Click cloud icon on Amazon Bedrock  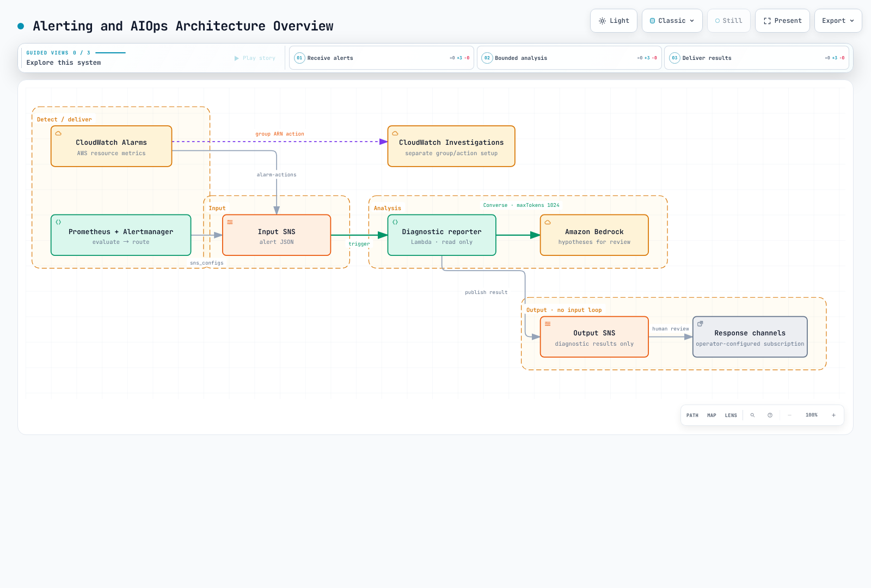pos(548,222)
